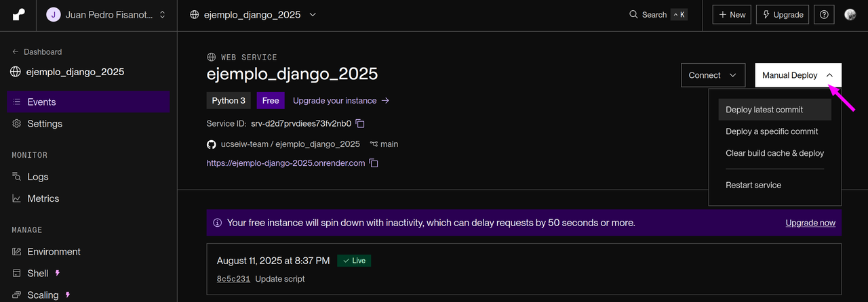Open the Search box
Screen dimensions: 868x302
[658, 15]
